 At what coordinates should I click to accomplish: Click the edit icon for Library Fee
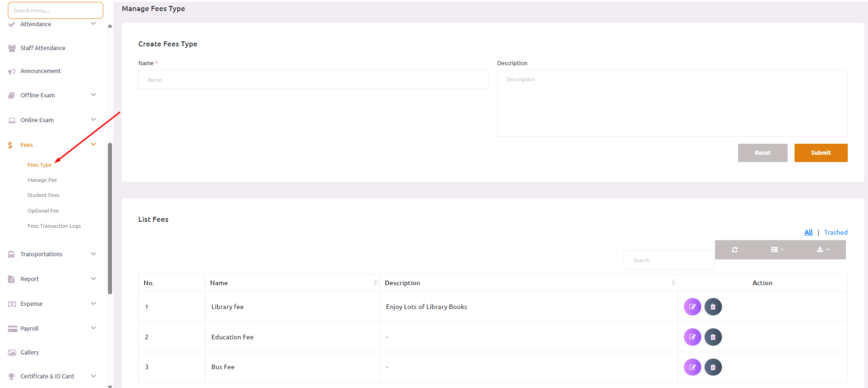[692, 307]
